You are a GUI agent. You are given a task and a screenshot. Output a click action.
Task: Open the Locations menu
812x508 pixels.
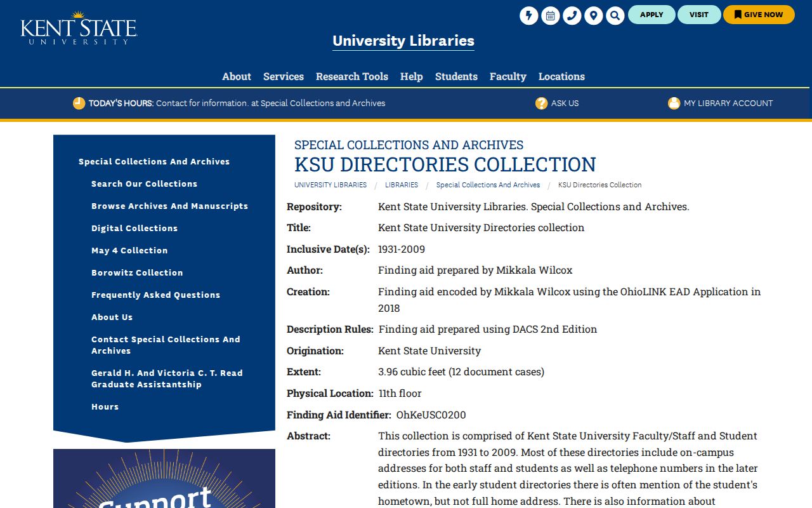[x=561, y=76]
